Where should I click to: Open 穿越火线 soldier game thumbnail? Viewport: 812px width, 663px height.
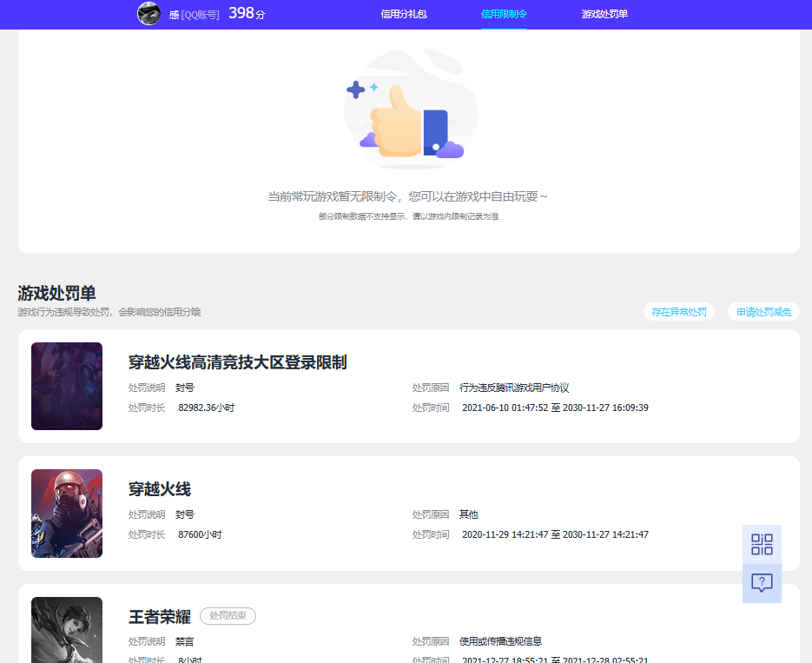click(67, 514)
